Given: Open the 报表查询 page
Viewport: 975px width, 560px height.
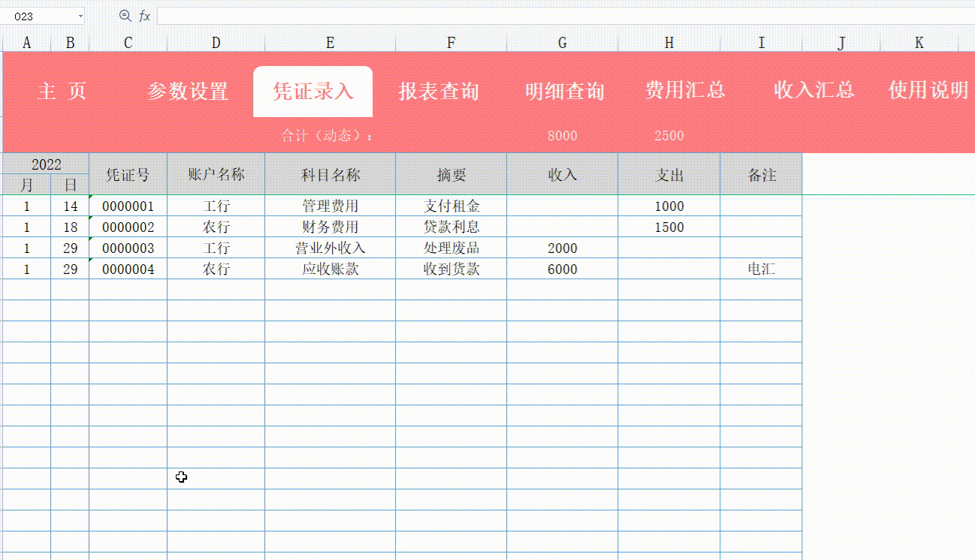Looking at the screenshot, I should point(438,91).
